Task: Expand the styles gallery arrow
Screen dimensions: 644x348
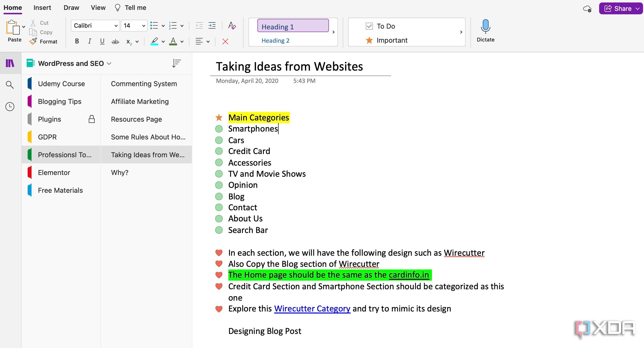Action: pyautogui.click(x=333, y=32)
